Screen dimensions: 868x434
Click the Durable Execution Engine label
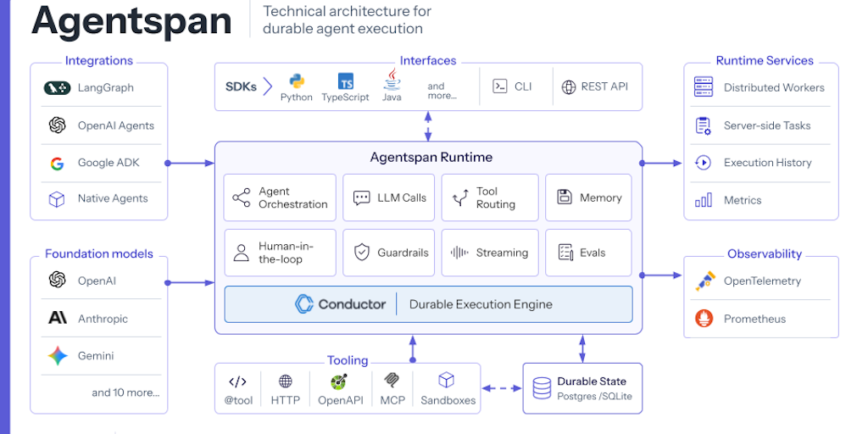[x=481, y=304]
